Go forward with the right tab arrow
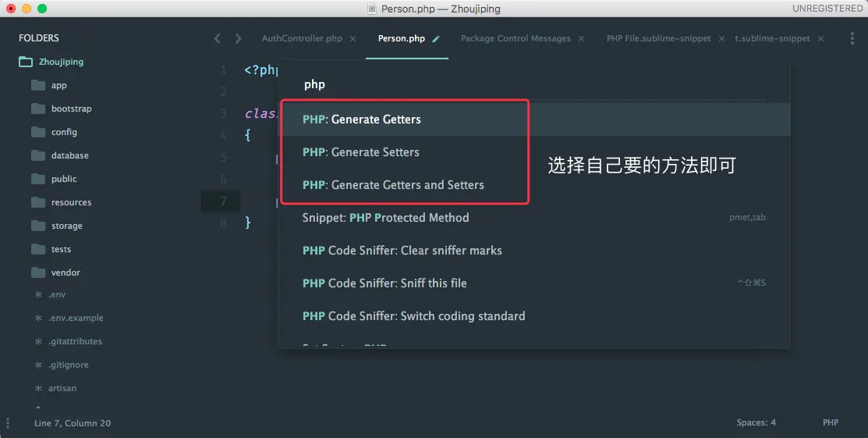This screenshot has width=868, height=438. [238, 38]
